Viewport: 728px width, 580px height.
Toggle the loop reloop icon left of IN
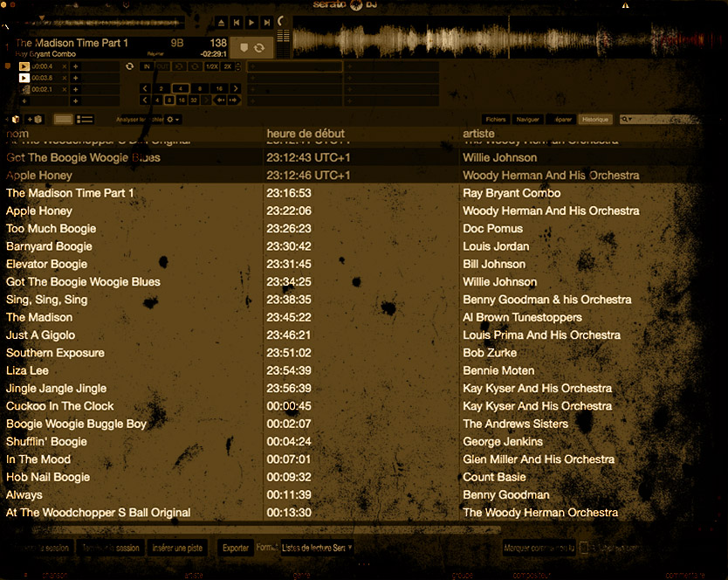(x=129, y=66)
